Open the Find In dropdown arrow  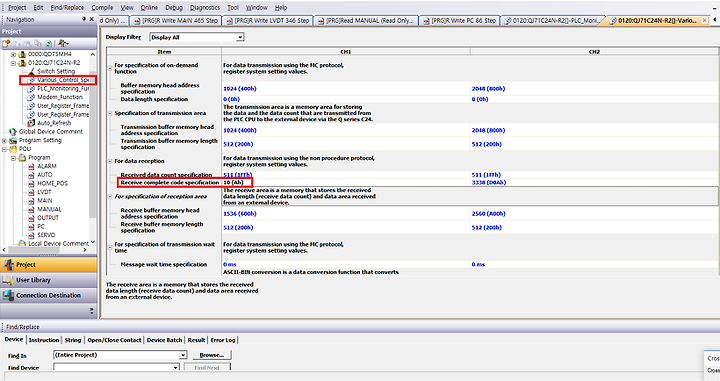click(x=183, y=355)
